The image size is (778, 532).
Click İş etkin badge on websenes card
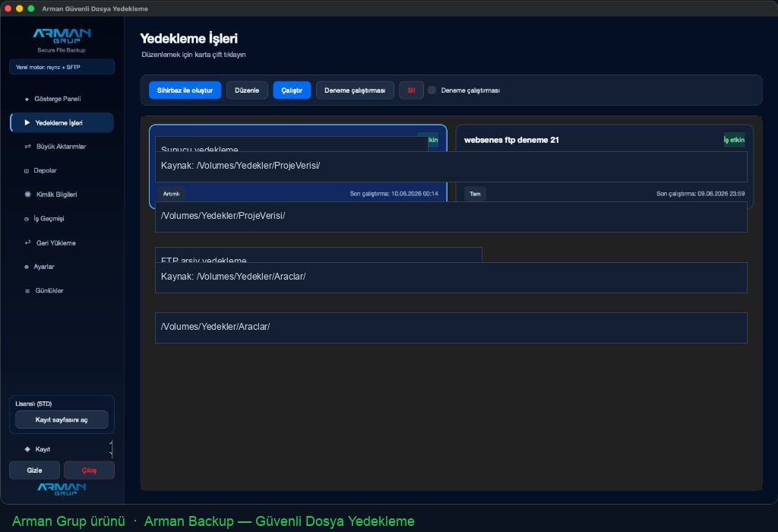(734, 140)
